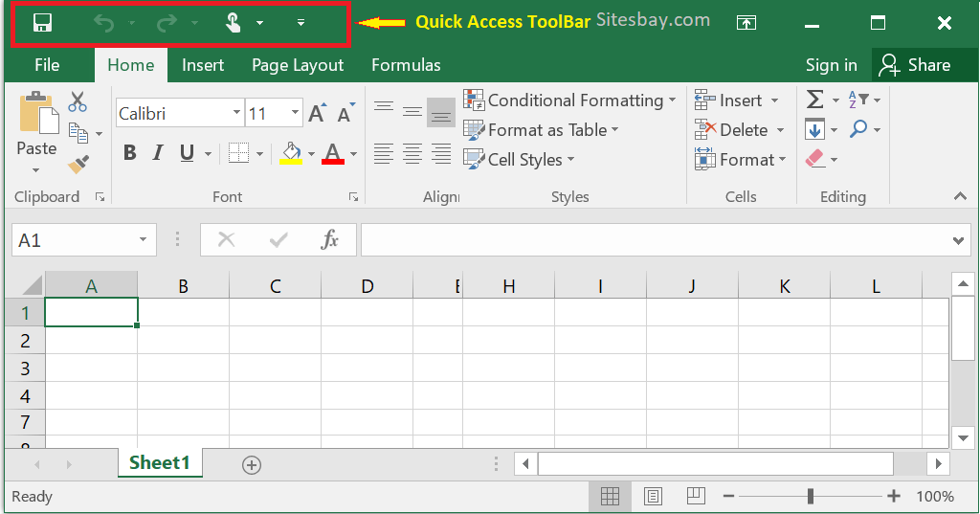The width and height of the screenshot is (980, 514).
Task: Move the zoom slider handle
Action: click(x=810, y=497)
